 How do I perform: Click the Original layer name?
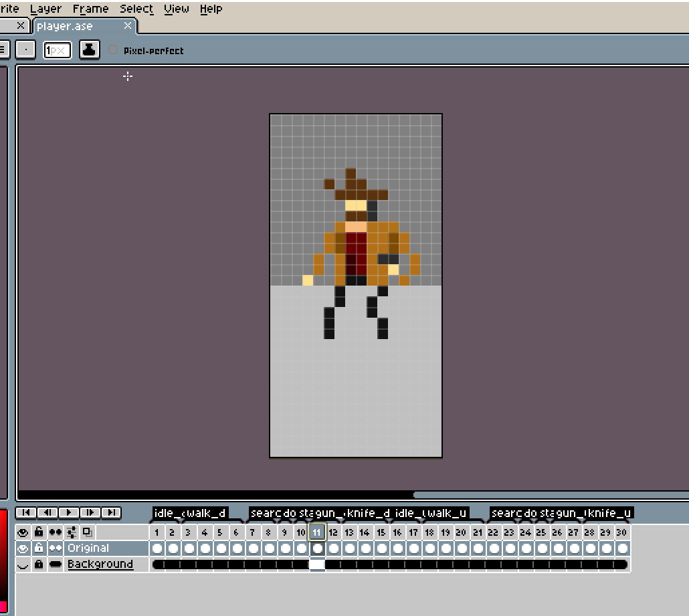point(89,548)
